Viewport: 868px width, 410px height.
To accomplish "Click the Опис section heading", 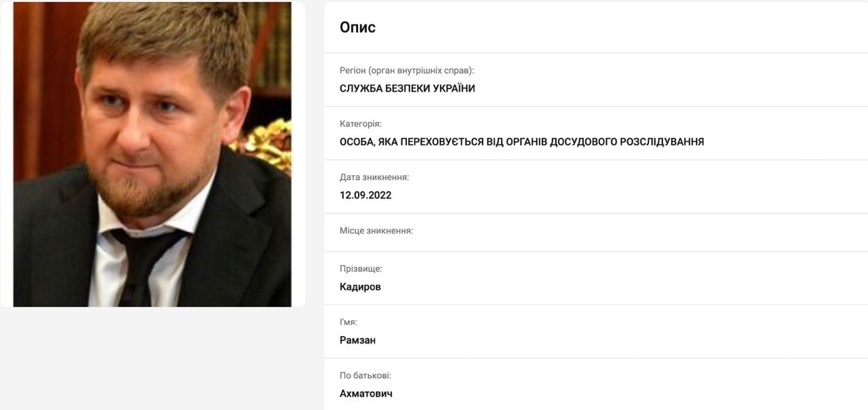I will pos(357,27).
